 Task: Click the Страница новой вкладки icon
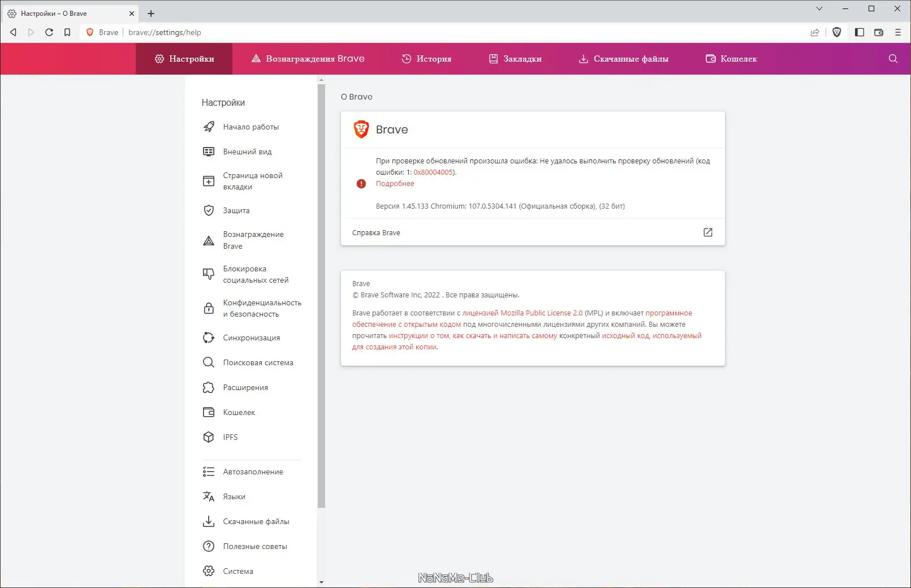coord(209,181)
